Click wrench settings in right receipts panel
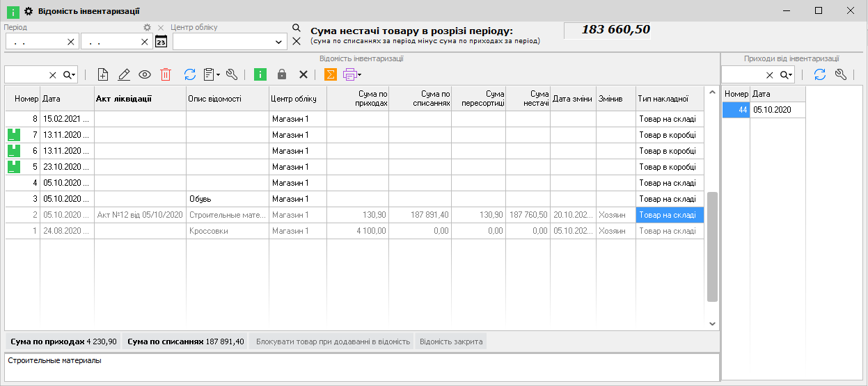 tap(840, 74)
